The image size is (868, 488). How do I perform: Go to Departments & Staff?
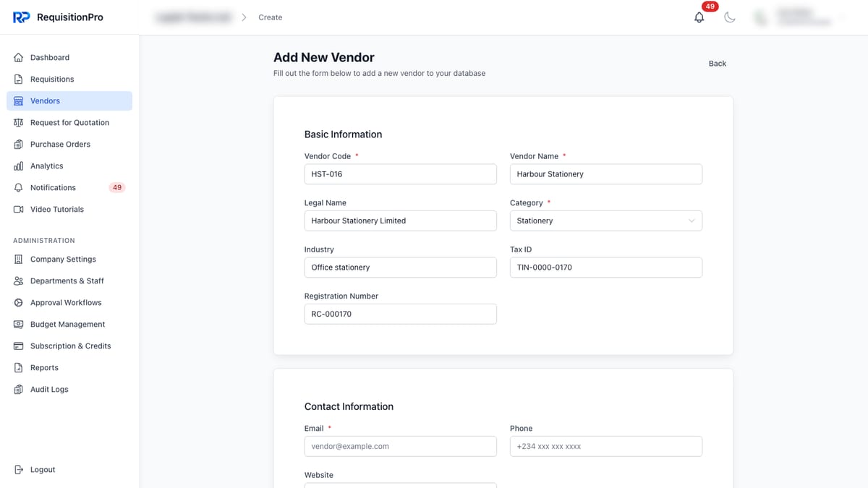[x=69, y=281]
